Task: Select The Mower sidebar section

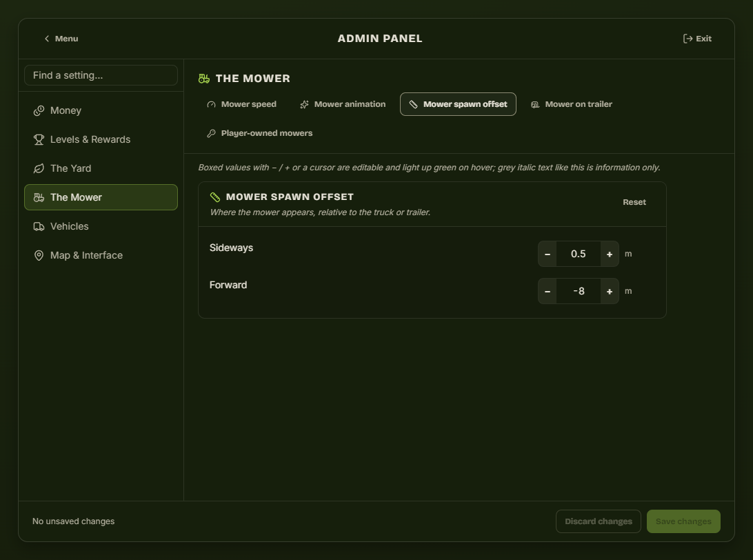Action: 101,197
